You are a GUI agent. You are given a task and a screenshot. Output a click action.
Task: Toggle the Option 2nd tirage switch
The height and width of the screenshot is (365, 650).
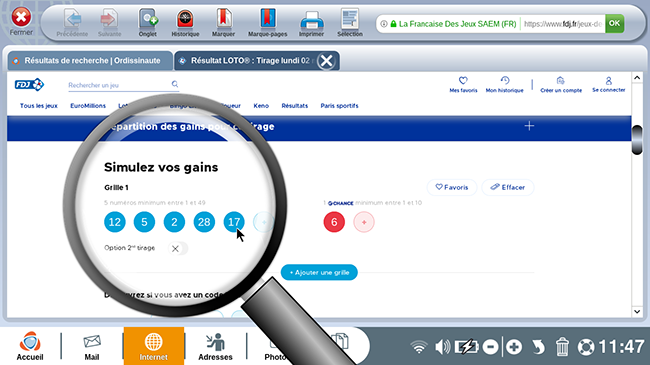pos(178,248)
